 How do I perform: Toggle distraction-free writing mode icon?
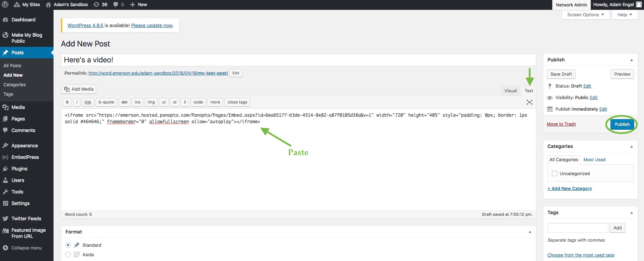pyautogui.click(x=529, y=102)
